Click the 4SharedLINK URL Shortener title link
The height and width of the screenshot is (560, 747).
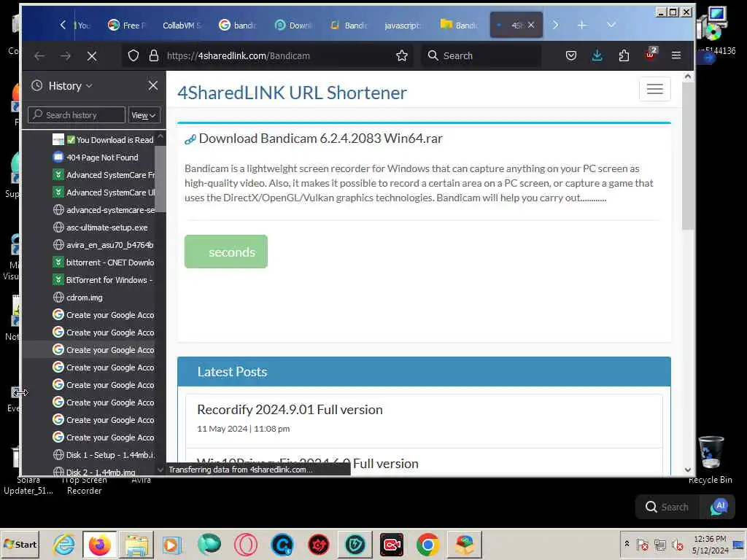[292, 93]
